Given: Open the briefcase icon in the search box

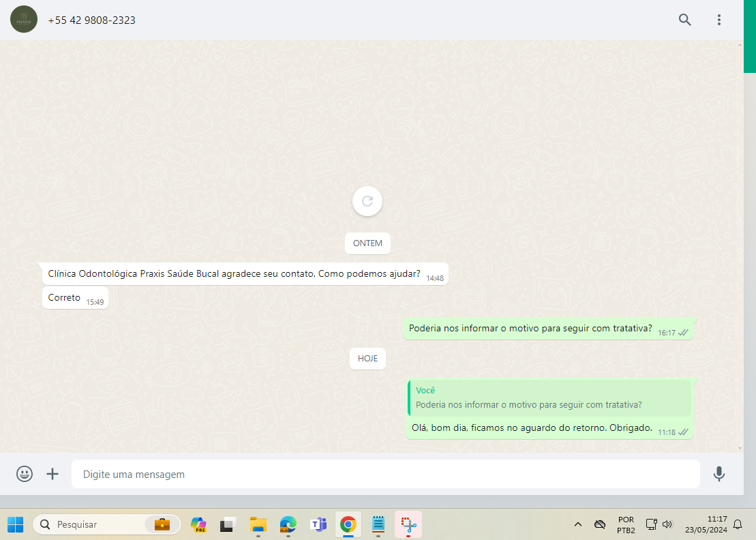Looking at the screenshot, I should (x=162, y=524).
